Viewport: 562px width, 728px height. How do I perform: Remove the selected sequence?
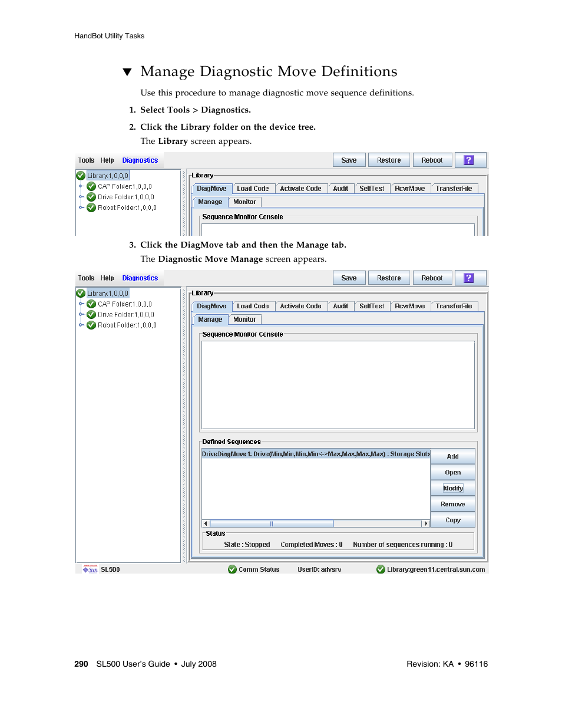(453, 505)
